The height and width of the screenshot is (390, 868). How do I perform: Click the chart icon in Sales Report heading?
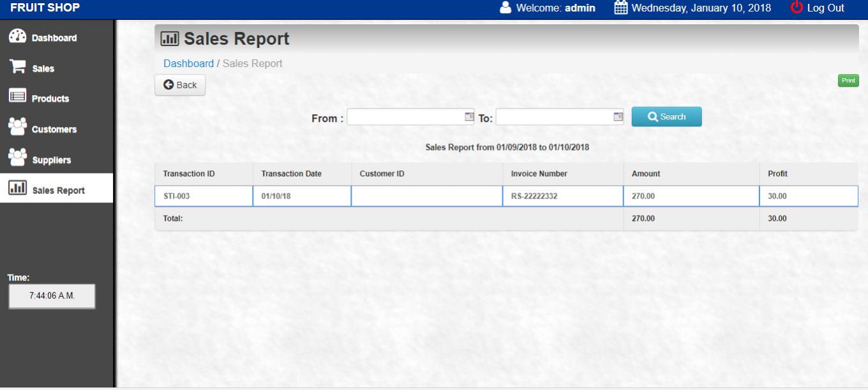(x=170, y=39)
